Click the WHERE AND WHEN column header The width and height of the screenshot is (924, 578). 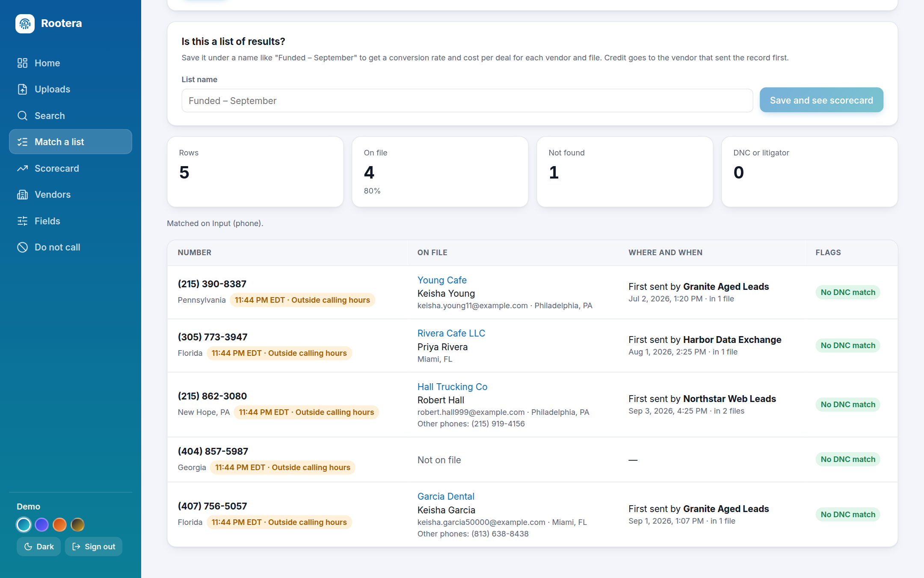665,253
